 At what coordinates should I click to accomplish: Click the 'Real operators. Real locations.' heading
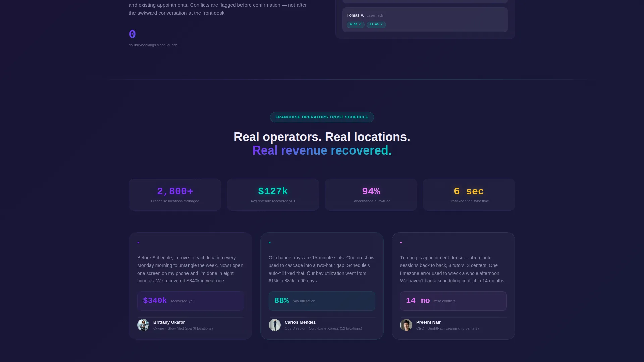pyautogui.click(x=322, y=137)
